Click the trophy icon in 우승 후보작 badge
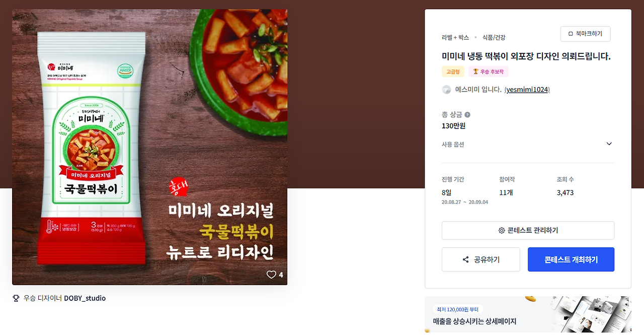644x335 pixels. point(475,72)
